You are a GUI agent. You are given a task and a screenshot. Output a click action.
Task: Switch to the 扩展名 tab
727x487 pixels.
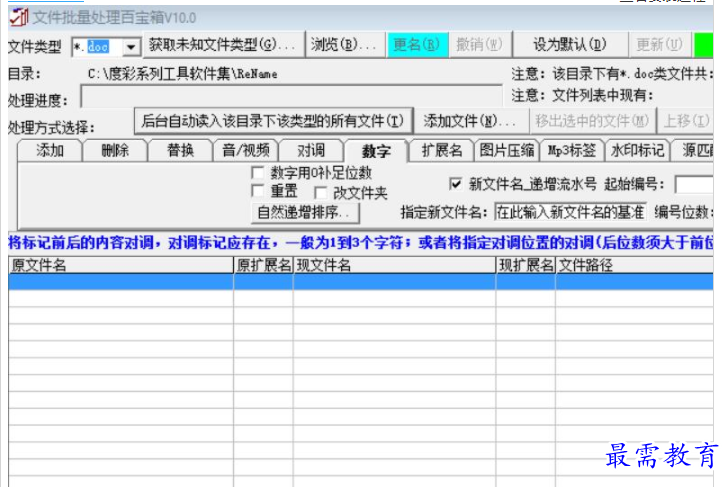click(442, 151)
